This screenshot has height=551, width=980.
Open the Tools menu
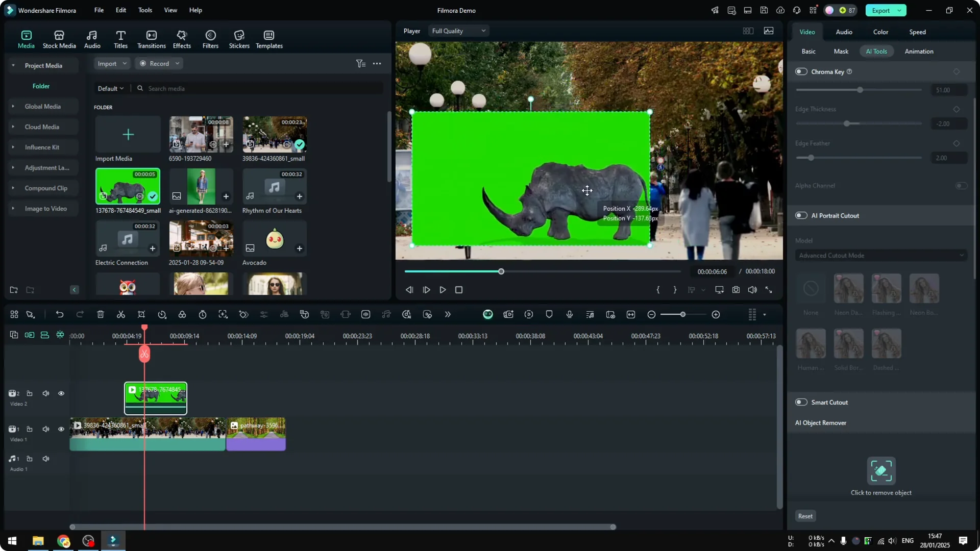coord(144,10)
